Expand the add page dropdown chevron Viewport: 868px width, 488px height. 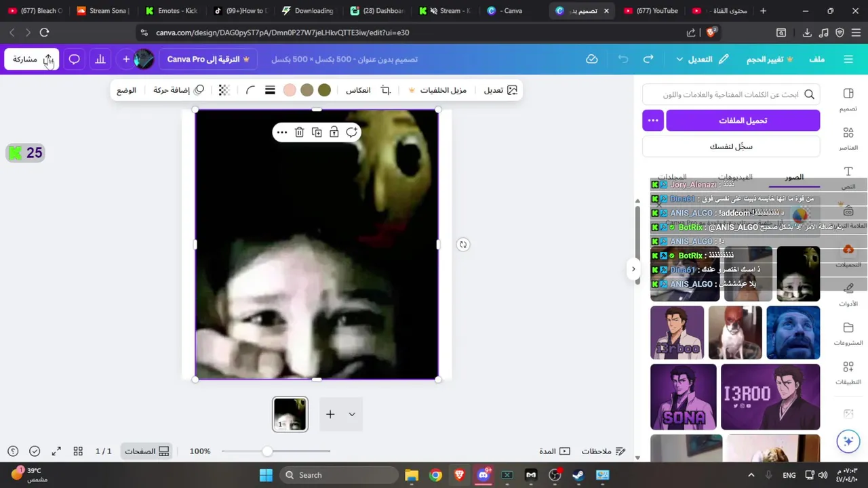[x=352, y=414]
